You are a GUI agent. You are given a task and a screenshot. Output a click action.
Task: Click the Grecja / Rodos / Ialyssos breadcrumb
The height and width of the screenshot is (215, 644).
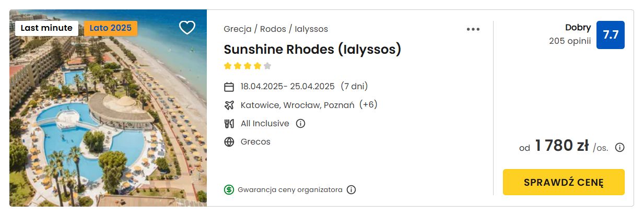tap(276, 29)
